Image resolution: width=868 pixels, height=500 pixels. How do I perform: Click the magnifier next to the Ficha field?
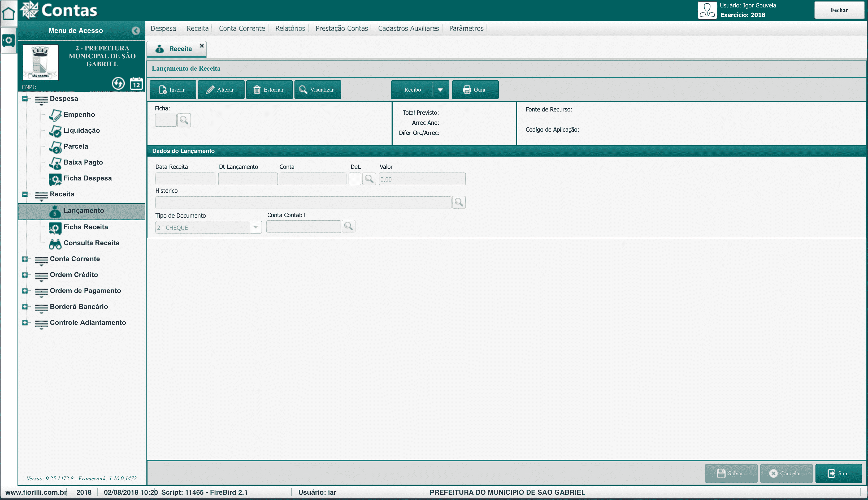click(x=184, y=120)
